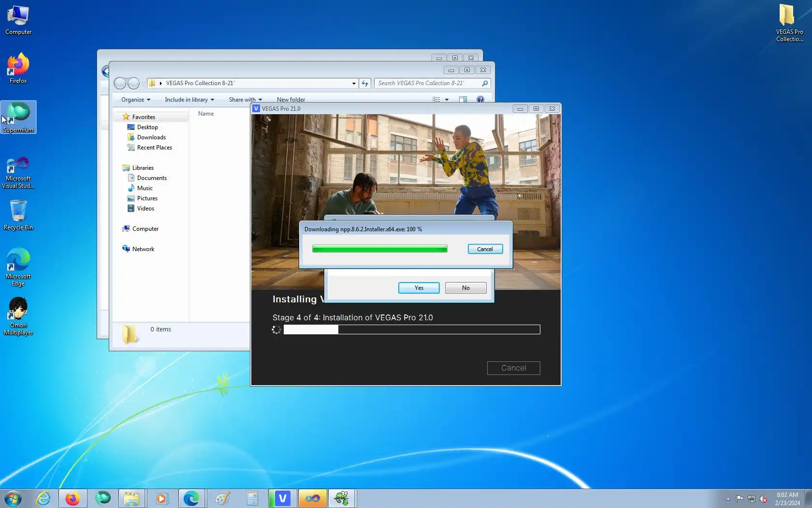The width and height of the screenshot is (812, 508).
Task: Select Favorites in the navigation pane
Action: coord(144,117)
